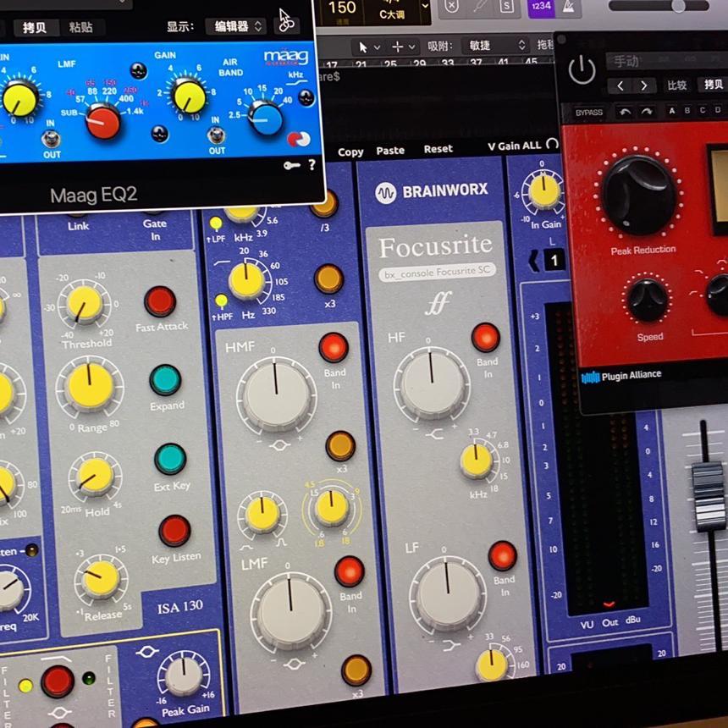Screen dimensions: 728x728
Task: Click the orange x3 button beside the HPF knob
Action: click(x=328, y=279)
